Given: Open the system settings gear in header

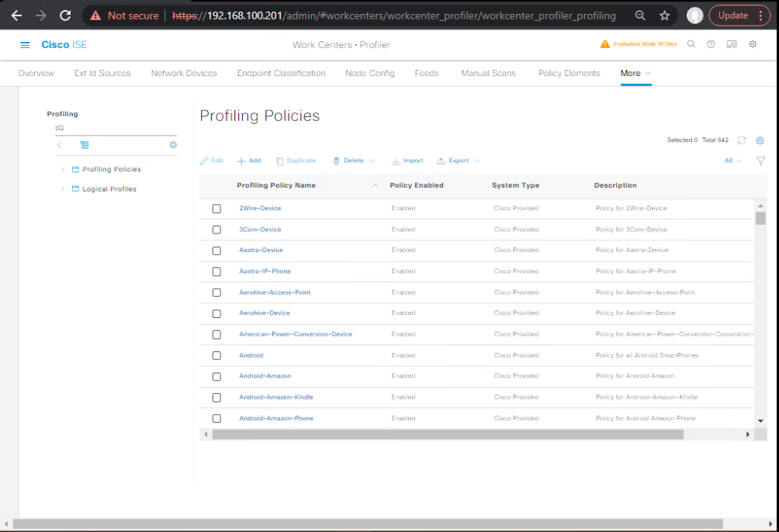Looking at the screenshot, I should [x=753, y=44].
